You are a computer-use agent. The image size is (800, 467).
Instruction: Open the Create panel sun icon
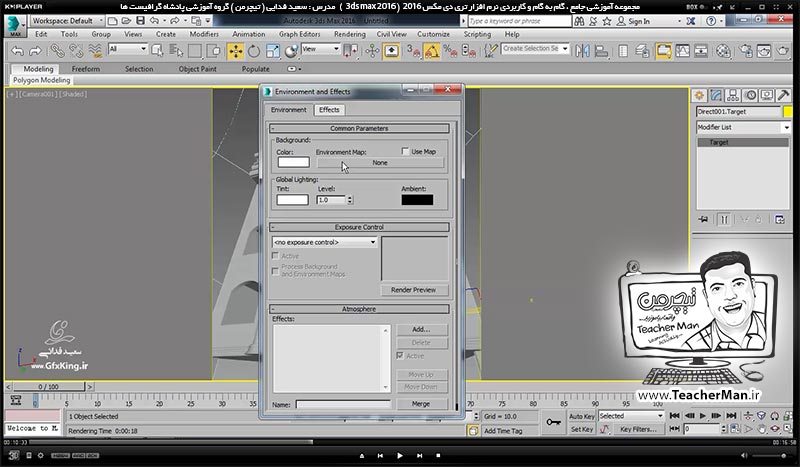pos(699,95)
